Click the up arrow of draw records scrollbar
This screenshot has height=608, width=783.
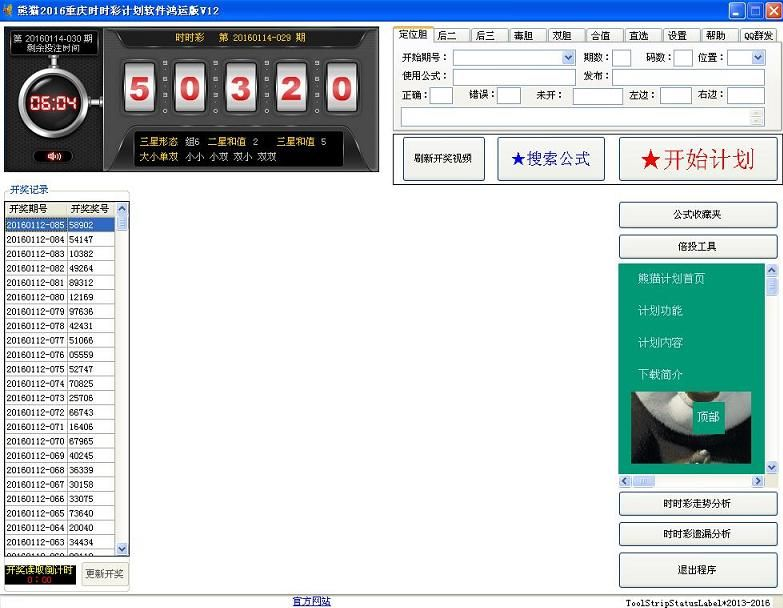(122, 210)
